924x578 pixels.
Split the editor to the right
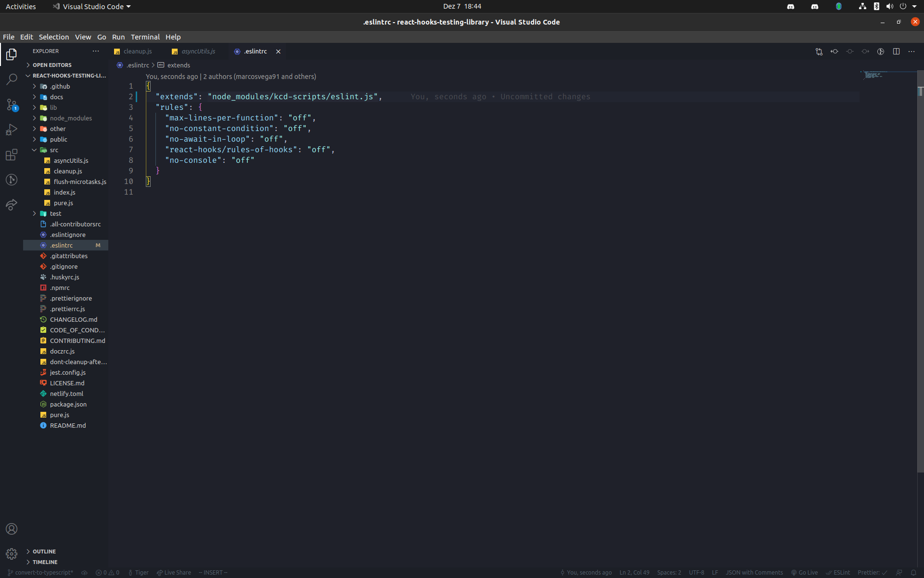point(896,52)
